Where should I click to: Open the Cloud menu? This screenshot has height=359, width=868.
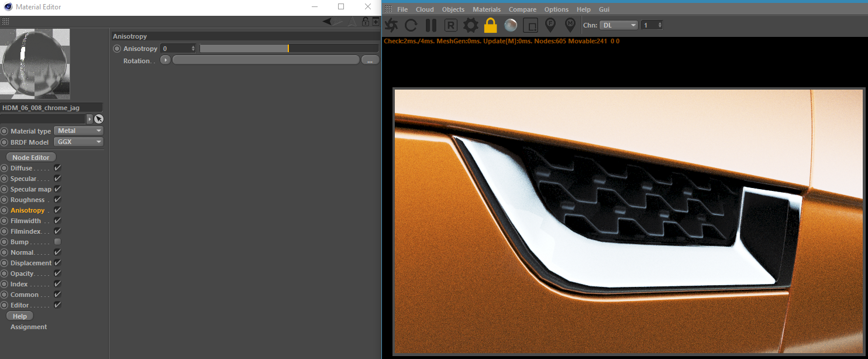coord(425,9)
